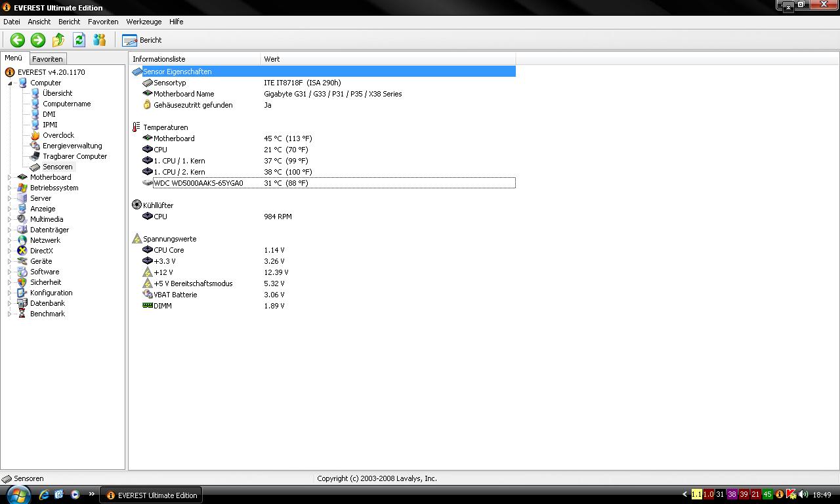Open the Datei menu

12,22
